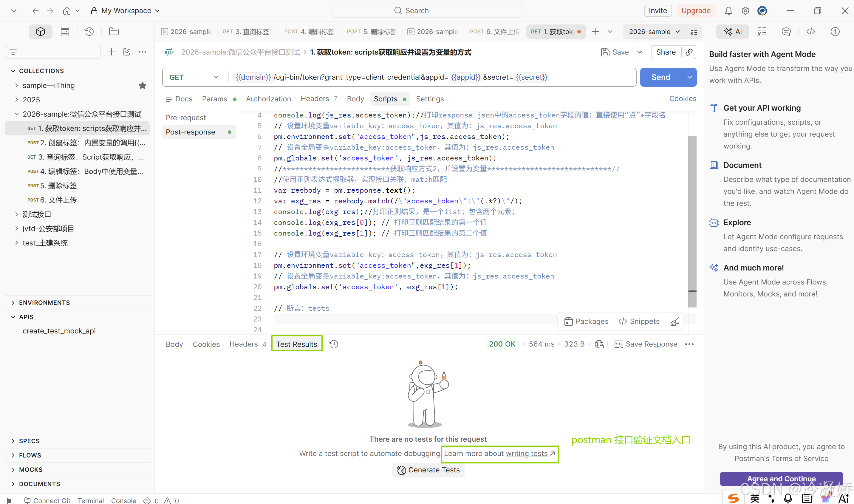Open the Environments sidebar icon
This screenshot has height=504, width=854.
tap(65, 32)
